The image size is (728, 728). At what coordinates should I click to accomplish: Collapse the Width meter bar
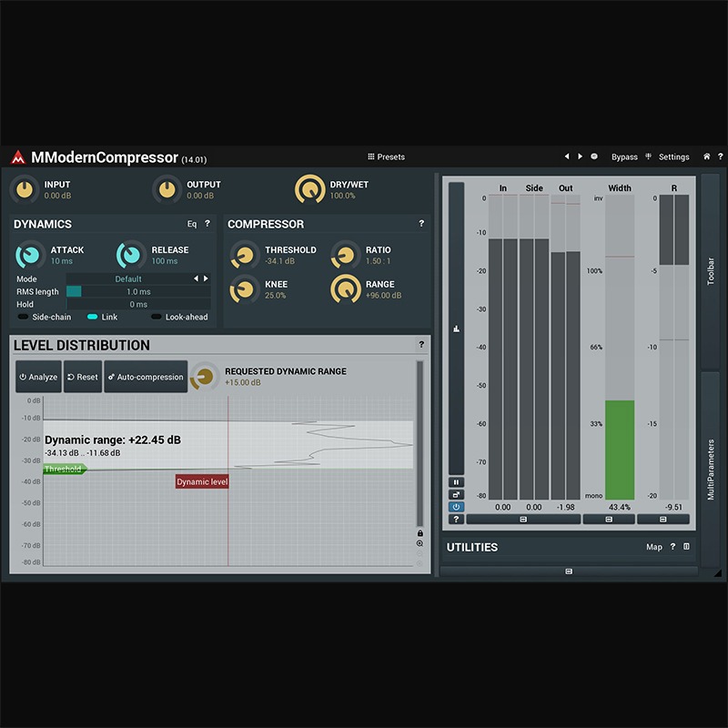tap(609, 520)
